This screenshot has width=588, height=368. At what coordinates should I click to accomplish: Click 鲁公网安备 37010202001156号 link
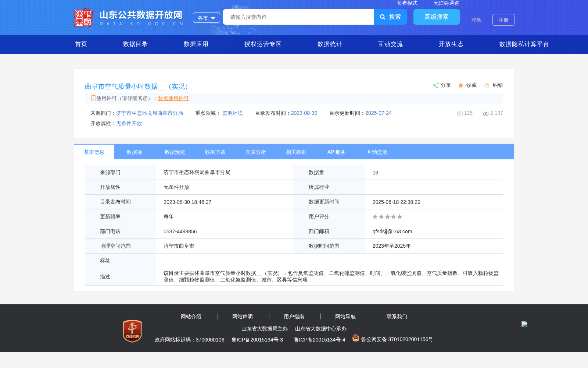397,339
